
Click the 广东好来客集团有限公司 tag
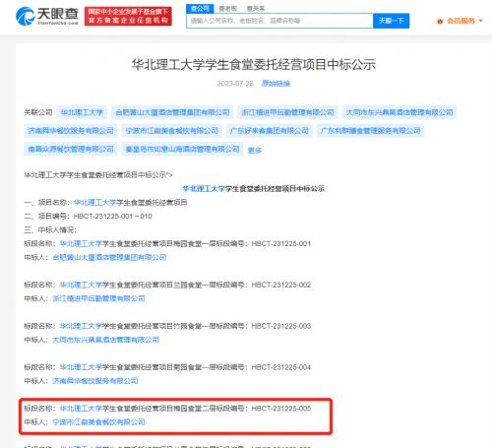[x=270, y=131]
